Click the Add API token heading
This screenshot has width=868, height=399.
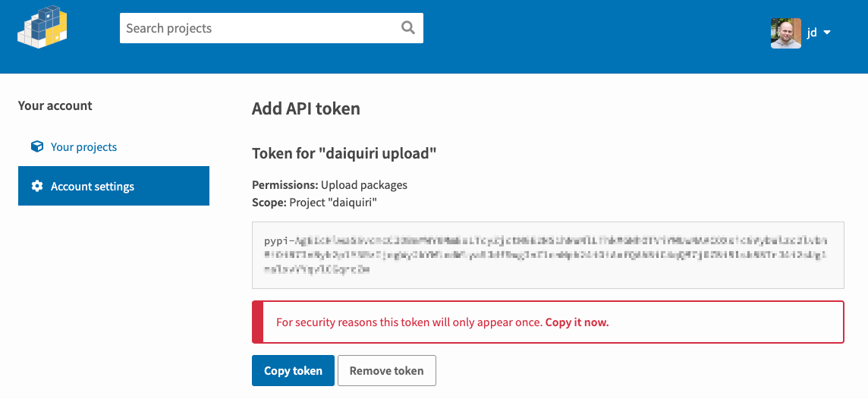tap(306, 108)
